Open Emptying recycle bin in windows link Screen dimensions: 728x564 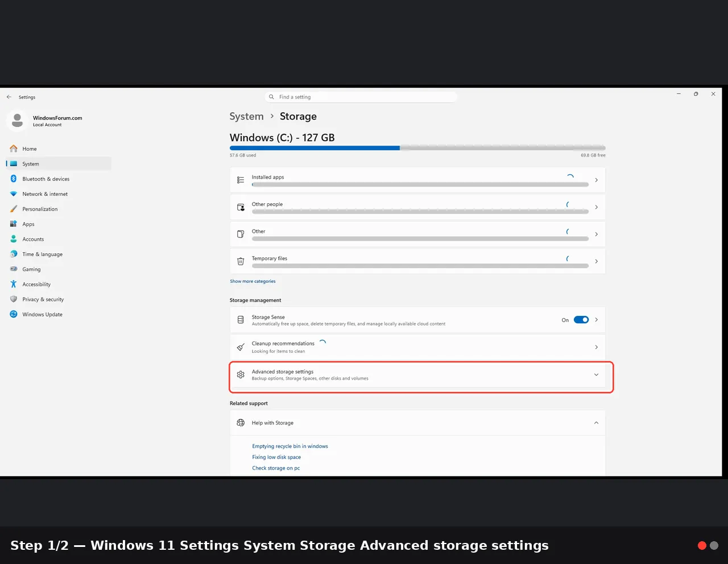[290, 446]
